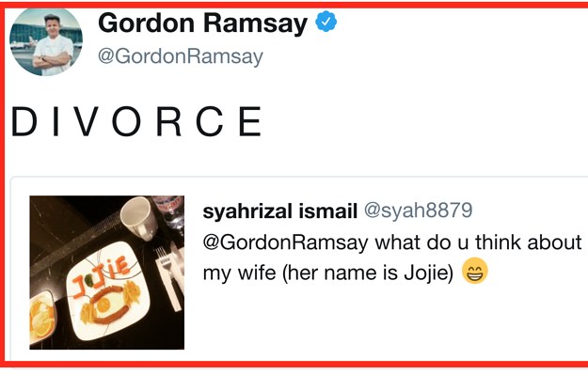Click the white mug in the photo
Viewport: 588px width, 390px height.
[138, 217]
